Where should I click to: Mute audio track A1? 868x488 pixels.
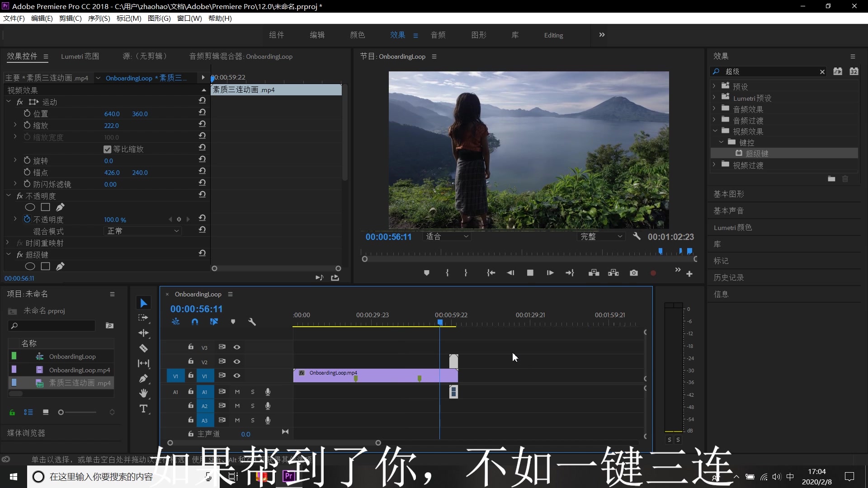(237, 392)
